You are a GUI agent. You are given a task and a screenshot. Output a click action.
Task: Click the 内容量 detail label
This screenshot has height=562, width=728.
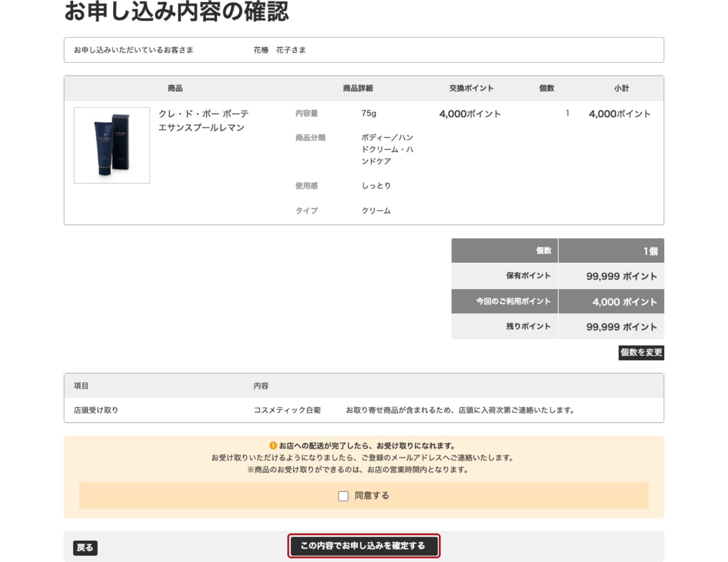[x=306, y=113]
